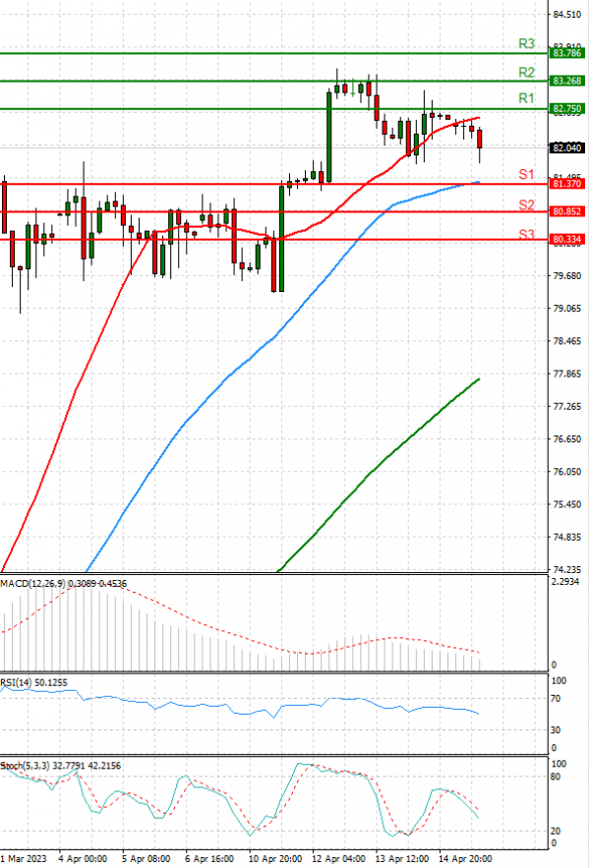
Task: Click the 84.510 price axis value
Action: [x=567, y=15]
